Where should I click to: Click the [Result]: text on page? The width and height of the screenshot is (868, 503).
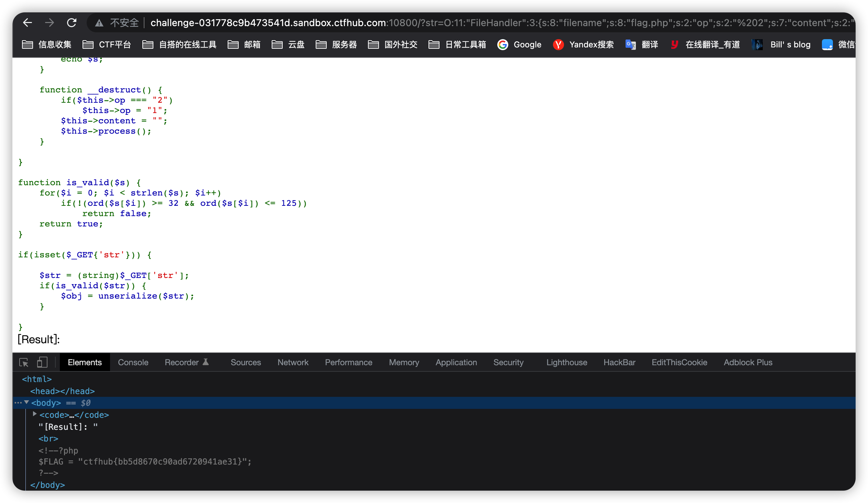pos(39,339)
